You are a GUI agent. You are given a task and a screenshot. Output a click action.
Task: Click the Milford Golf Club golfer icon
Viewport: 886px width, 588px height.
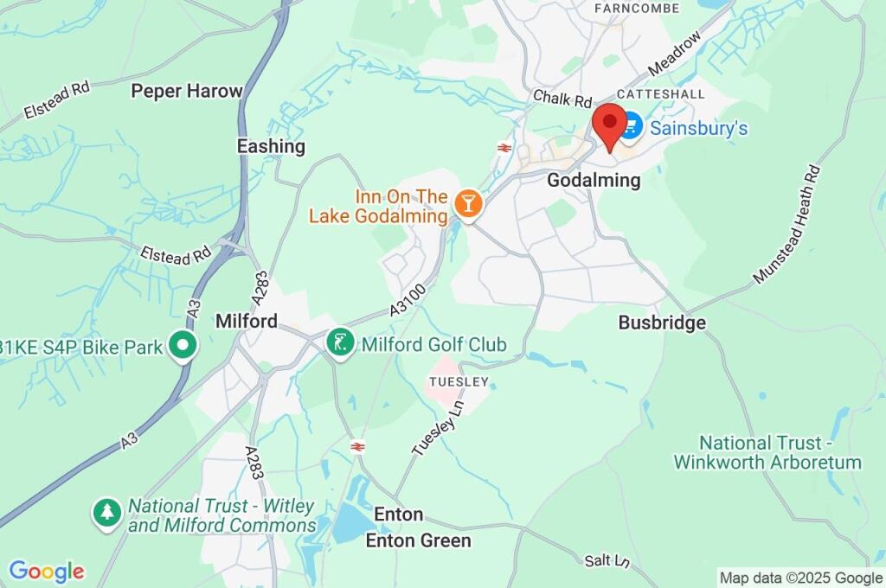pos(340,344)
